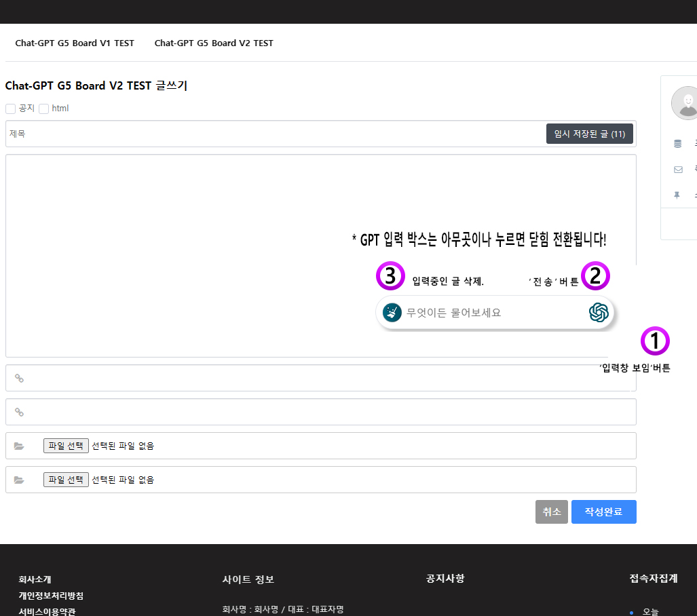
Task: Click the points coins icon in sidebar
Action: (677, 144)
